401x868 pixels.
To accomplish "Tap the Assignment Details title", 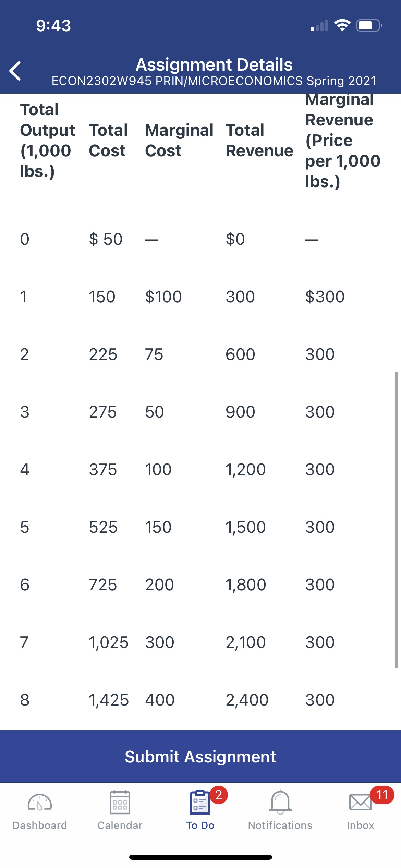I will [x=214, y=64].
